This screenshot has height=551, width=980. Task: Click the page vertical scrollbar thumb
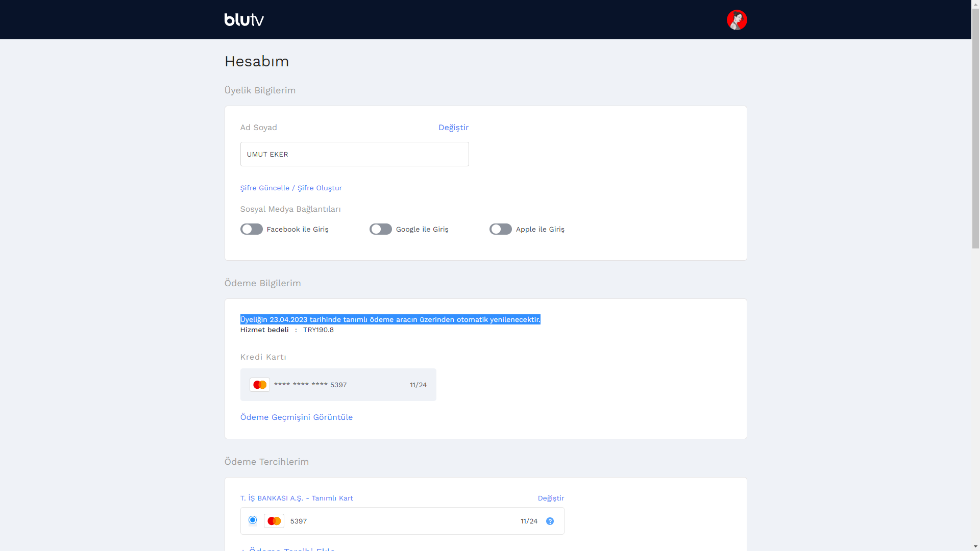pyautogui.click(x=975, y=129)
